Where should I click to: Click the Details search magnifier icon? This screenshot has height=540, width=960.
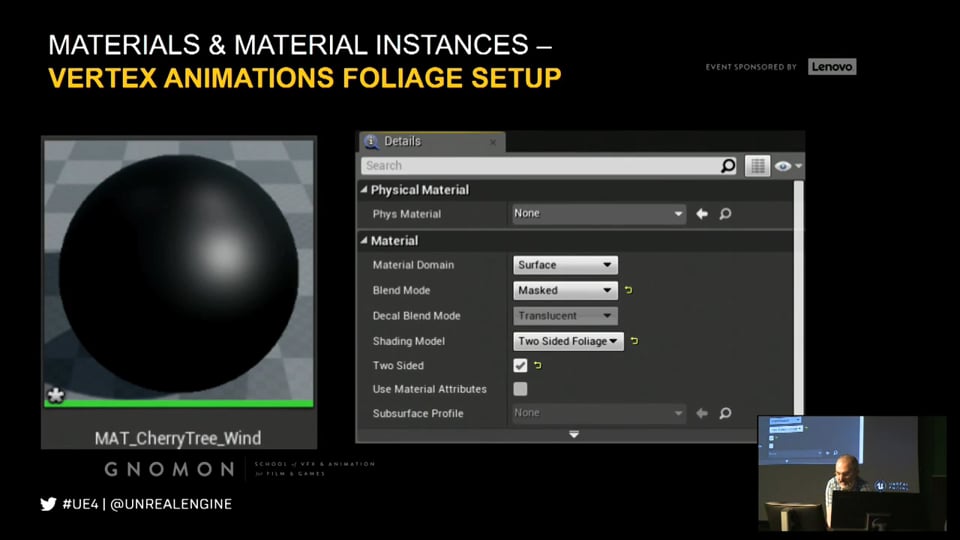coord(727,166)
